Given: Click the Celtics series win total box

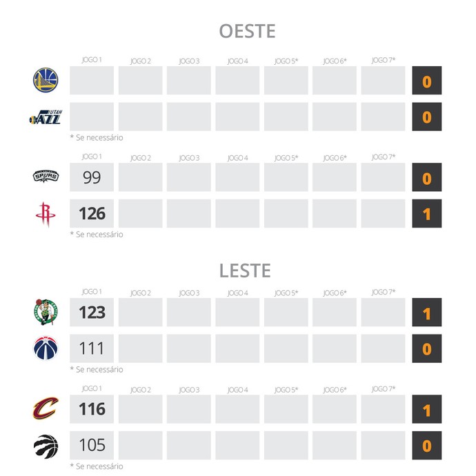Looking at the screenshot, I should coord(426,312).
